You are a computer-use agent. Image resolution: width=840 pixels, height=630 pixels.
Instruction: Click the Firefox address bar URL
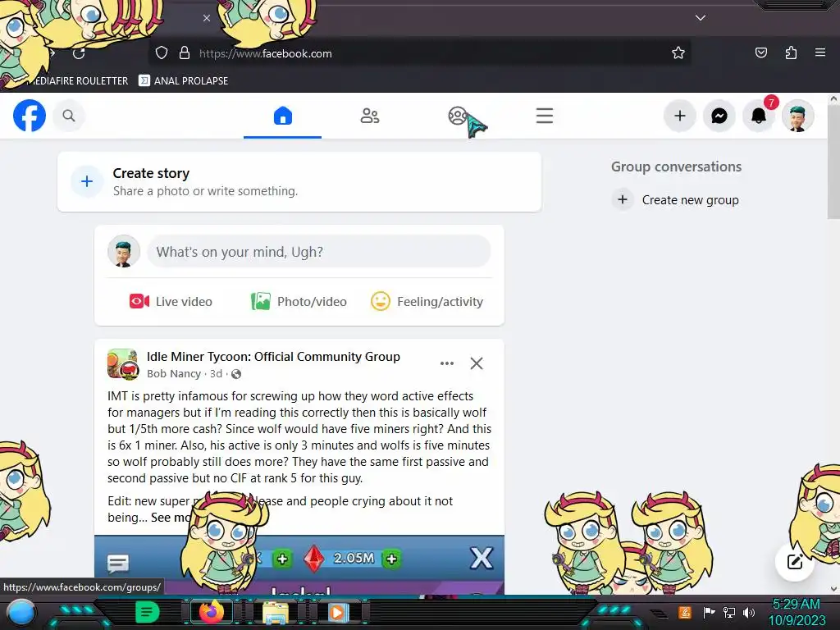266,53
